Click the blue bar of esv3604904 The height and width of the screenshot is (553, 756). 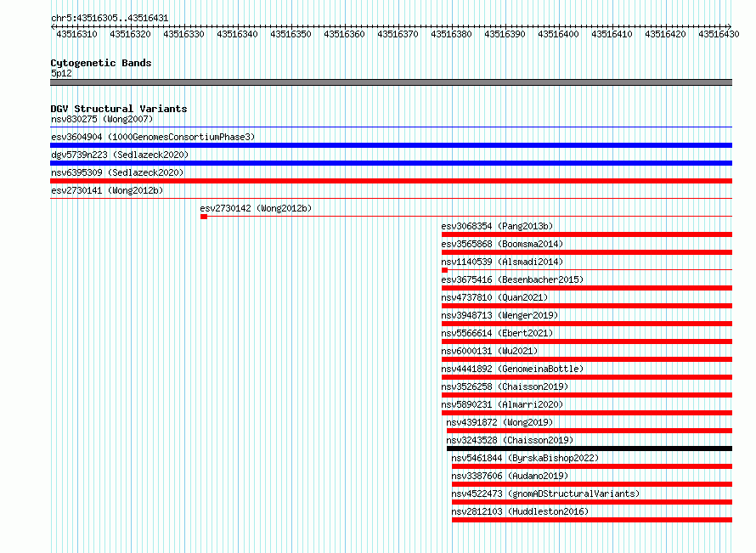(x=391, y=145)
